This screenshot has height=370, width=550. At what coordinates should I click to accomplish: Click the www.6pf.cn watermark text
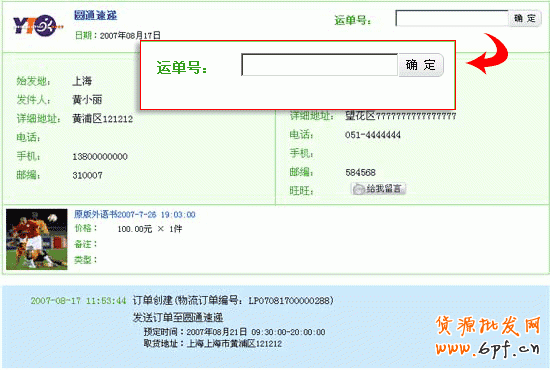tap(488, 348)
